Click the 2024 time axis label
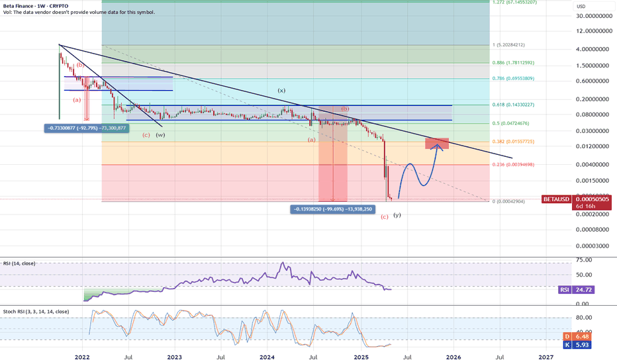The image size is (617, 364). tap(267, 357)
